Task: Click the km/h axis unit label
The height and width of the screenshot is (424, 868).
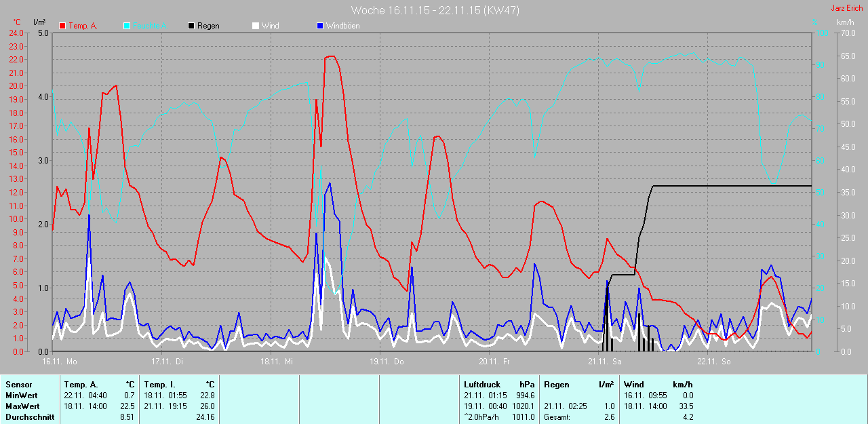Action: (845, 22)
